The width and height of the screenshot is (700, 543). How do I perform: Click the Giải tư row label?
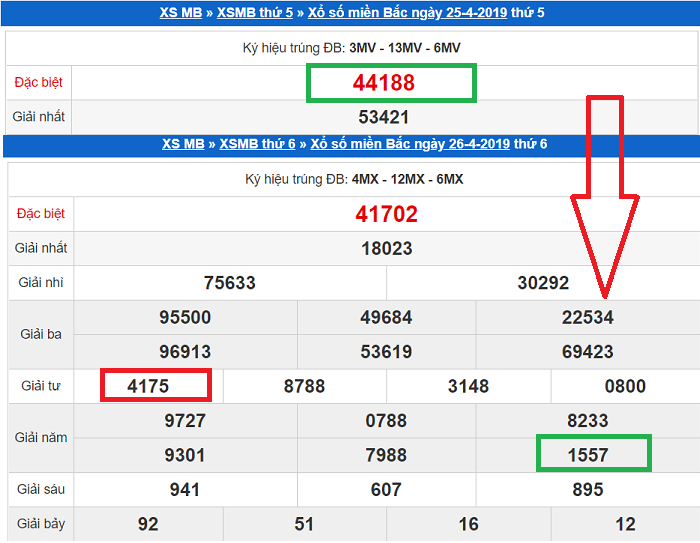[x=41, y=386]
